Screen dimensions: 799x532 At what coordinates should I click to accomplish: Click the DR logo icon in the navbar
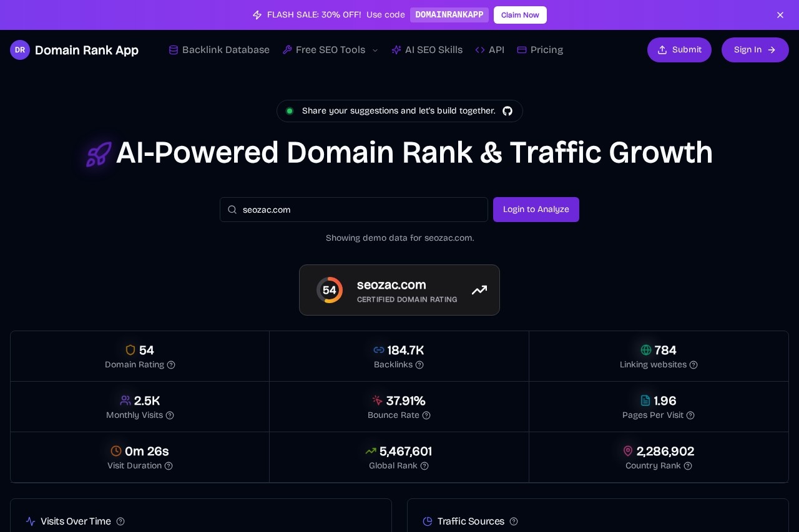coord(20,50)
